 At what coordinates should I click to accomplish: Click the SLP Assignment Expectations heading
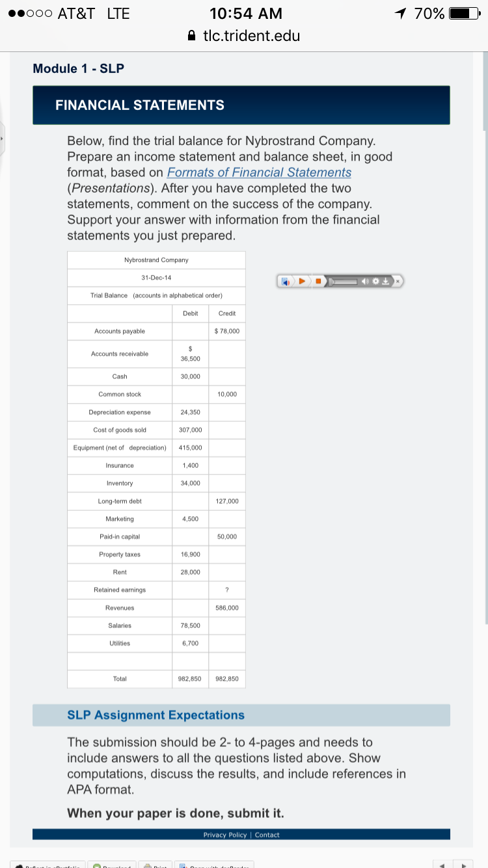(x=156, y=715)
